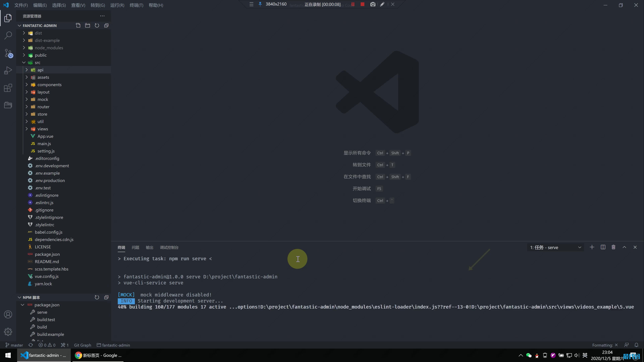The width and height of the screenshot is (644, 362).
Task: Open the notifications bell in status bar
Action: point(636,345)
